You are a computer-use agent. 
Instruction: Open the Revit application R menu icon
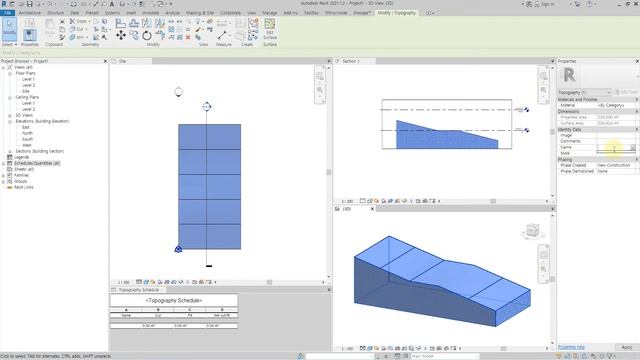4,4
